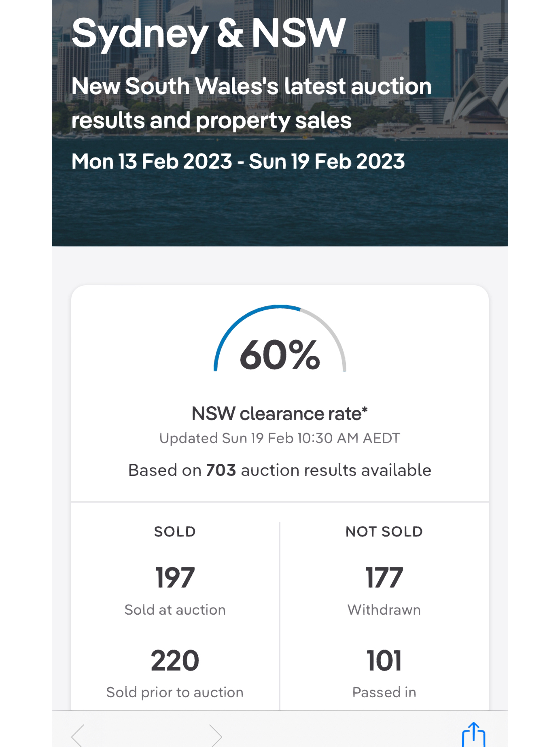The image size is (560, 747).
Task: Tap the Withdrawn label
Action: point(384,610)
